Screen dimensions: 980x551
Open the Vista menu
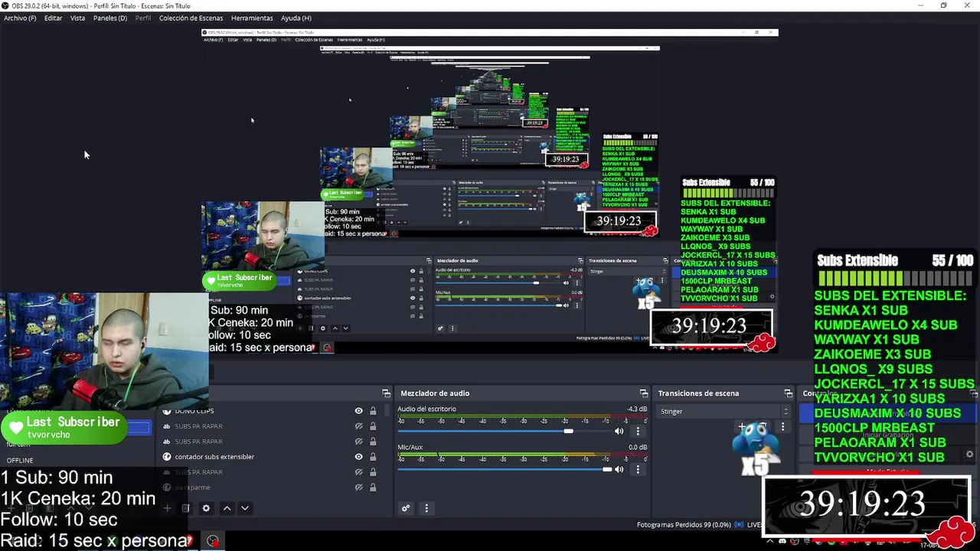click(x=77, y=18)
